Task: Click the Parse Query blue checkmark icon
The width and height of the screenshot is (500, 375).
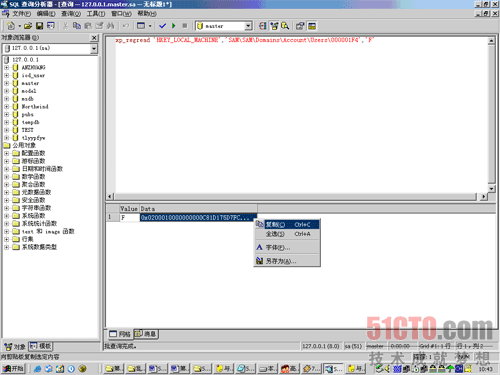Action: [162, 26]
